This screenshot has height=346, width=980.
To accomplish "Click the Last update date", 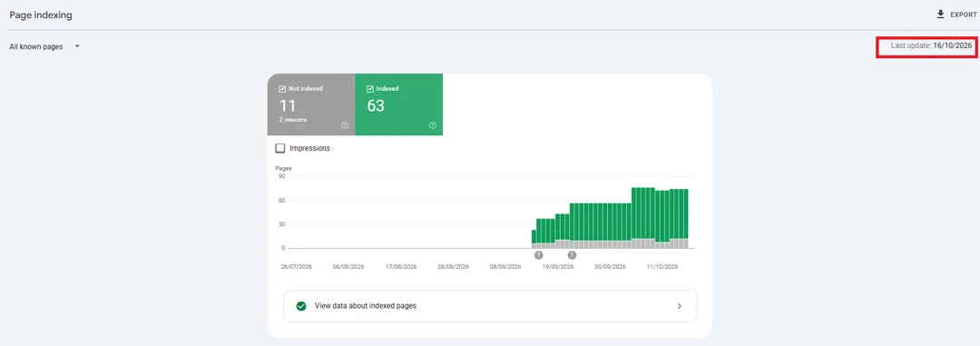I will (x=953, y=45).
